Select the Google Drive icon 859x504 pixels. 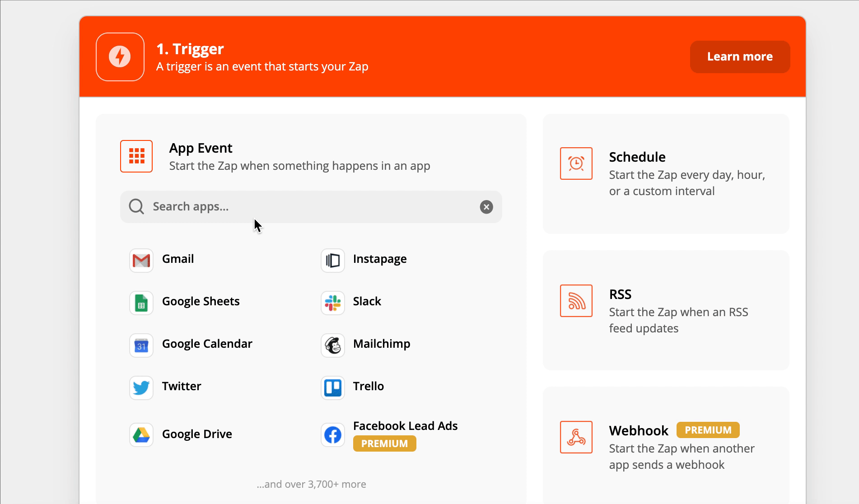[141, 435]
